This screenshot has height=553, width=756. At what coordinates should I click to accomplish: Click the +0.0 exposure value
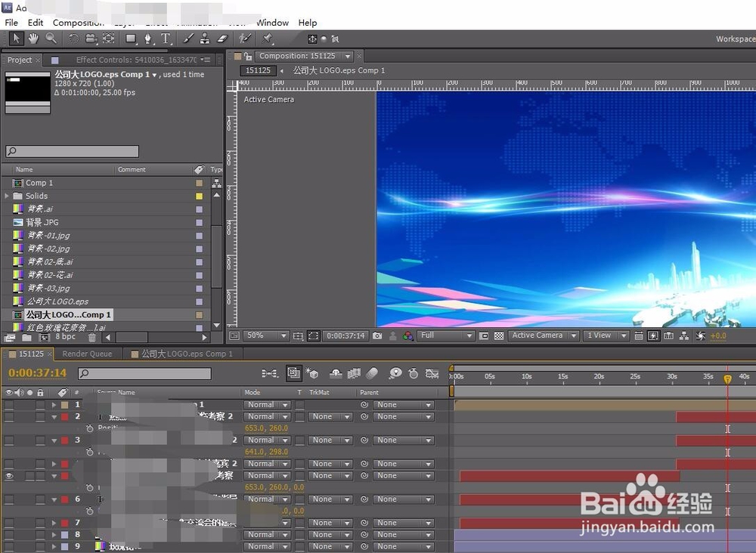click(718, 335)
